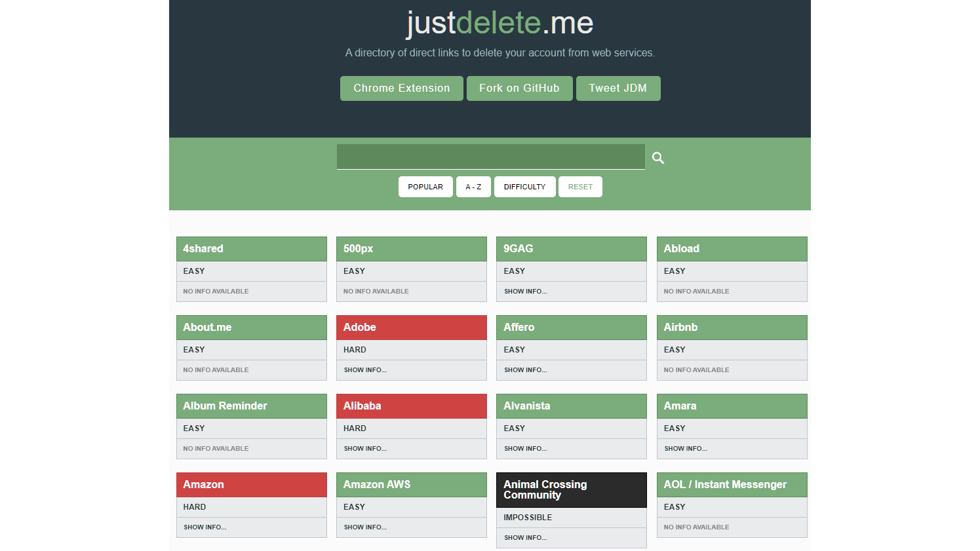Click the HARD label under Adobe
The image size is (980, 551).
355,350
